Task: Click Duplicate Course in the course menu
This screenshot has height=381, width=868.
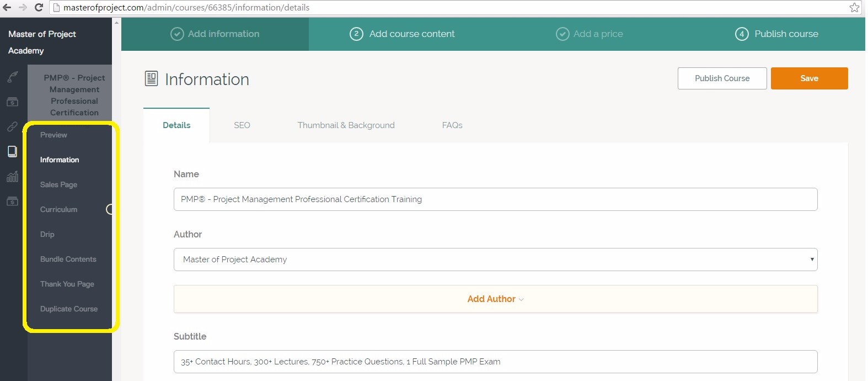Action: (69, 309)
